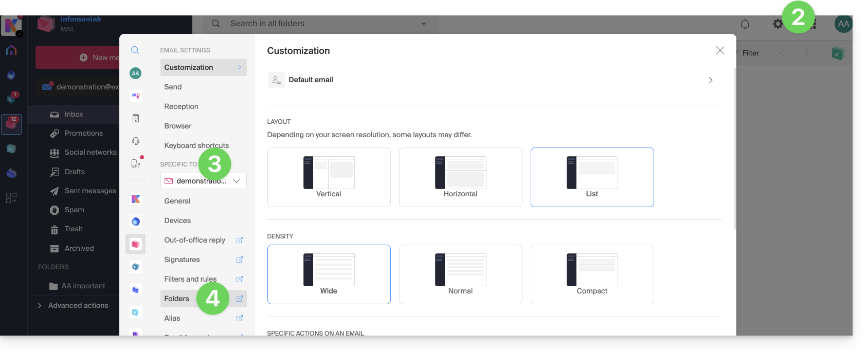Open the demonstration mailbox dropdown
Viewport: 868px width, 351px height.
coord(203,181)
